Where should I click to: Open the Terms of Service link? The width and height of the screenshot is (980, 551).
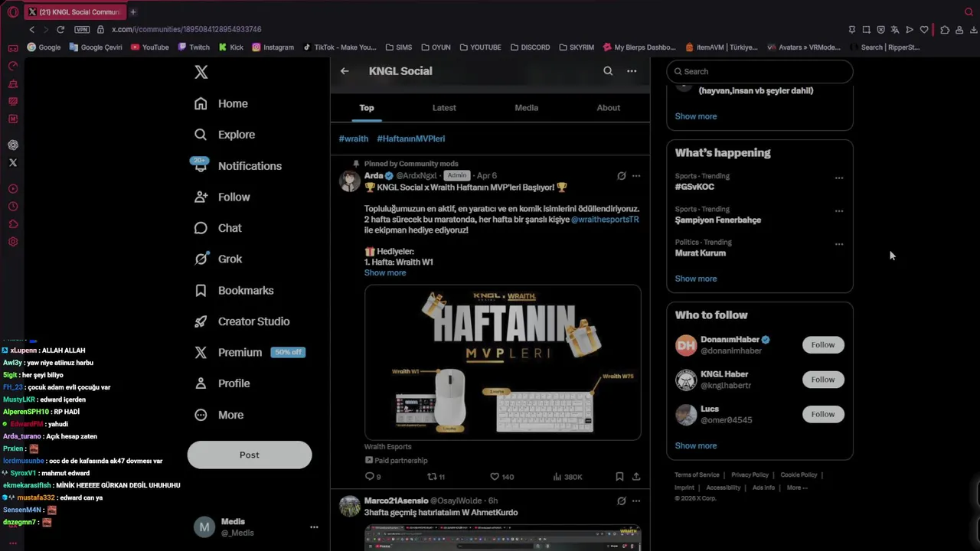[x=697, y=475]
